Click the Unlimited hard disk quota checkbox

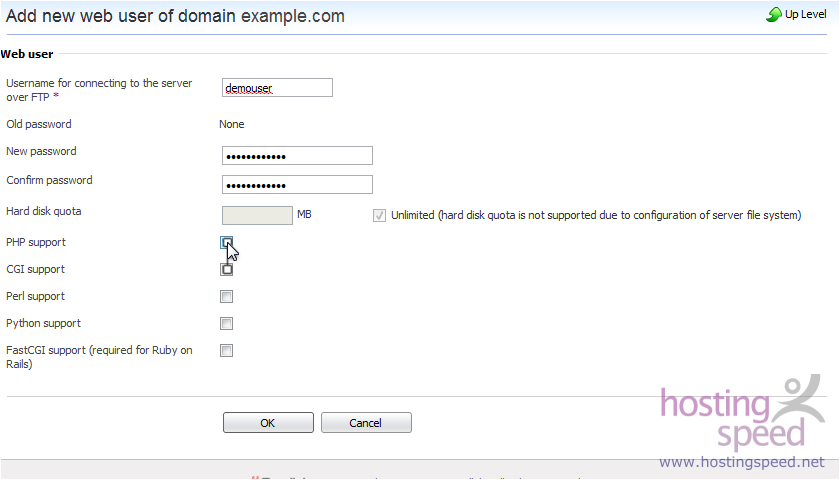[x=379, y=215]
